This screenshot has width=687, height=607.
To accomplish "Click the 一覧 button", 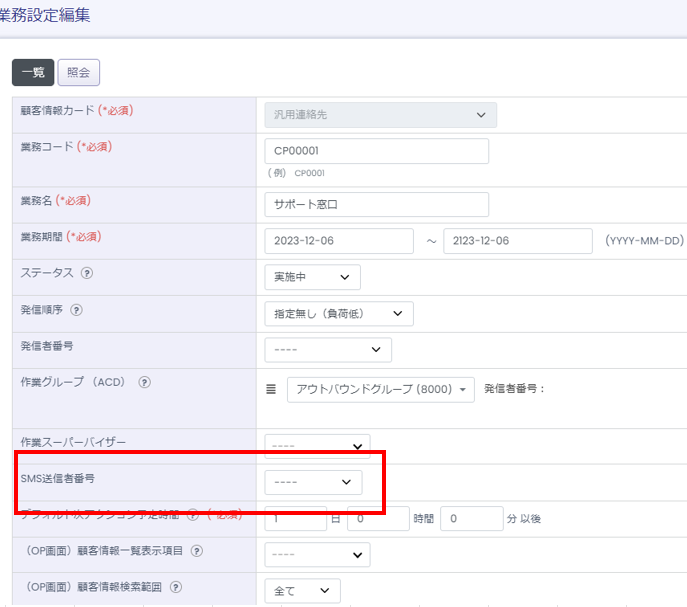I will (33, 72).
